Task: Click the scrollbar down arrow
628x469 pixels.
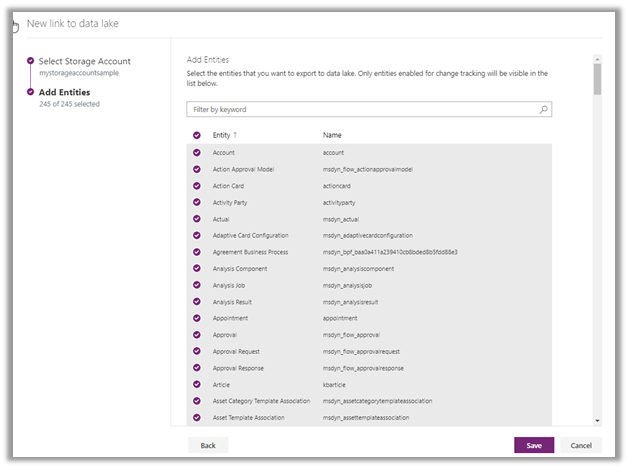Action: click(x=597, y=421)
